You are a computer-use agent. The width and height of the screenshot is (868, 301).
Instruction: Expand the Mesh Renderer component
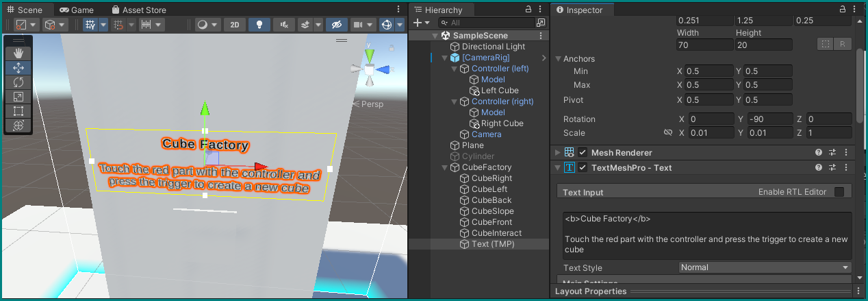[x=557, y=152]
